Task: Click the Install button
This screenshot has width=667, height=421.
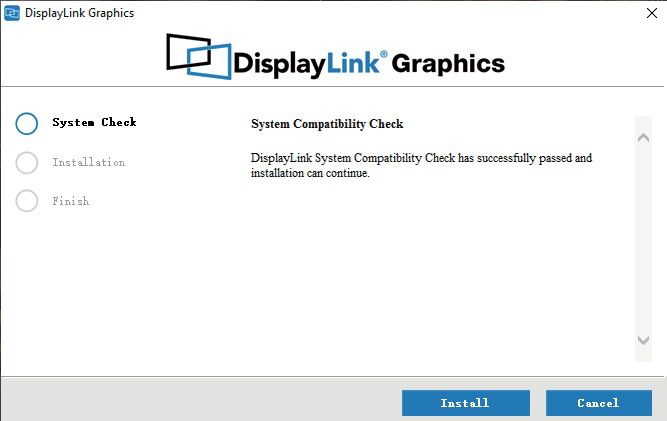Action: 466,403
